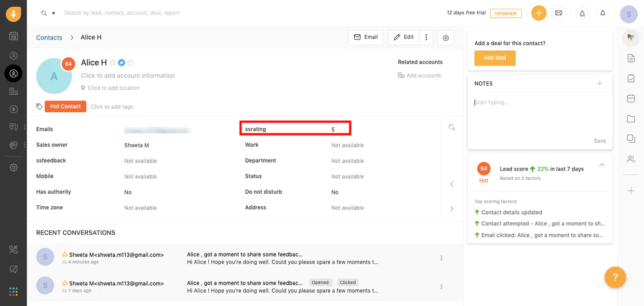644x306 pixels.
Task: Go to next contact using right chevron
Action: click(x=451, y=208)
